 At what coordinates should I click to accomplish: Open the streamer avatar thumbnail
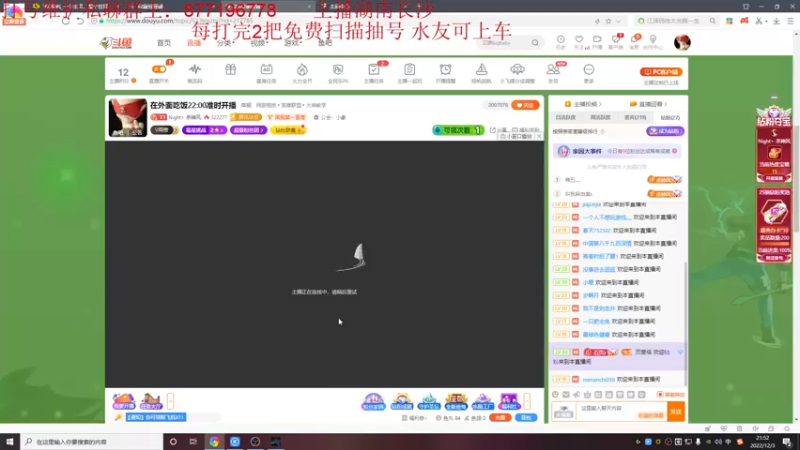click(128, 118)
